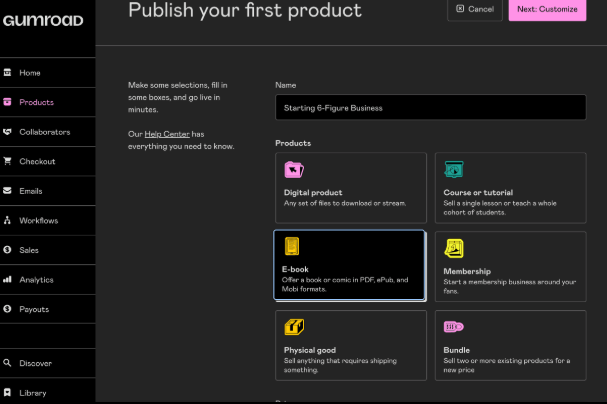Go to Discover in sidebar

tap(48, 363)
